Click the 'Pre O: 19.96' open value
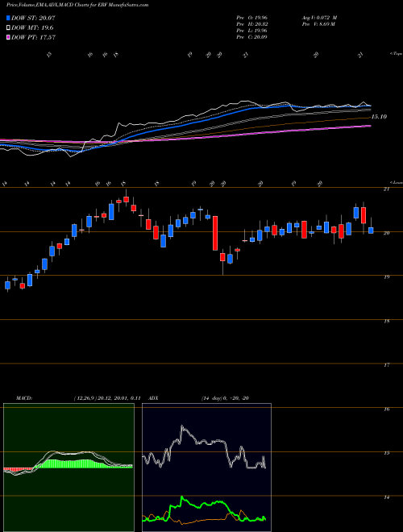The image size is (403, 532). tap(251, 18)
